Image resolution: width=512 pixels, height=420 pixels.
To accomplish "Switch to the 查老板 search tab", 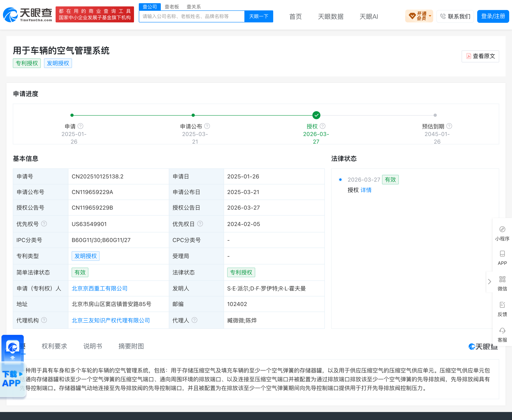I will (172, 7).
